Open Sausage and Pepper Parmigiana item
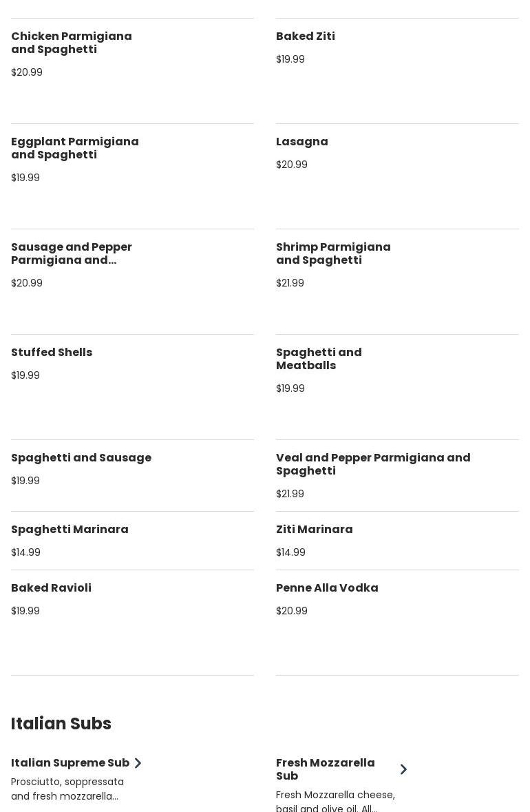 (x=72, y=253)
